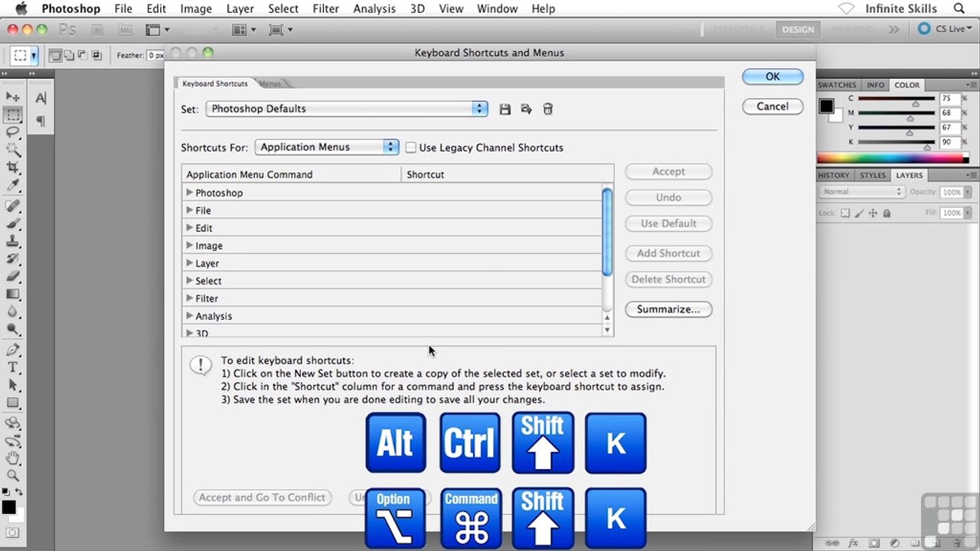Switch to the History panel tab
The image size is (980, 551).
pos(834,175)
